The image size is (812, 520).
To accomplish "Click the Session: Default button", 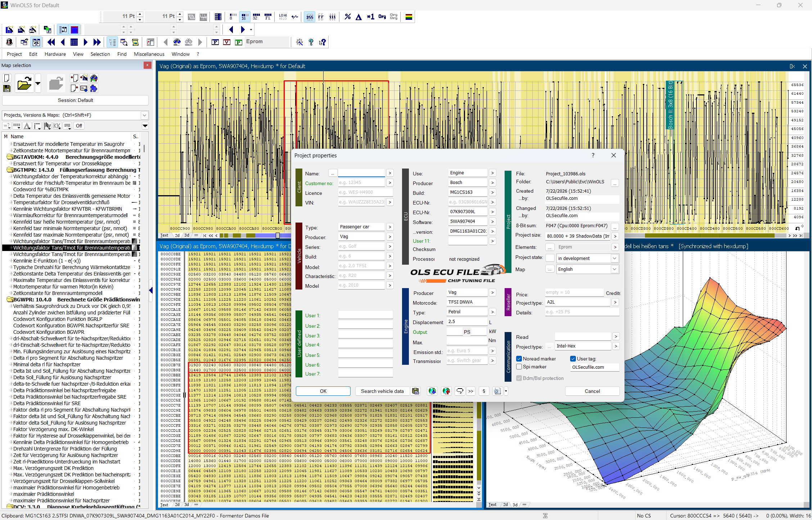I will (76, 100).
